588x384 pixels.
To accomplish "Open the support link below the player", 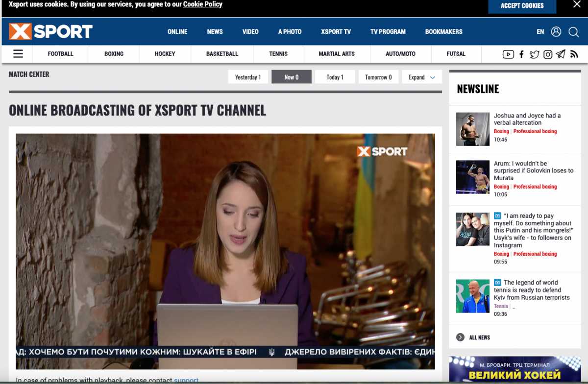I will pos(186,381).
